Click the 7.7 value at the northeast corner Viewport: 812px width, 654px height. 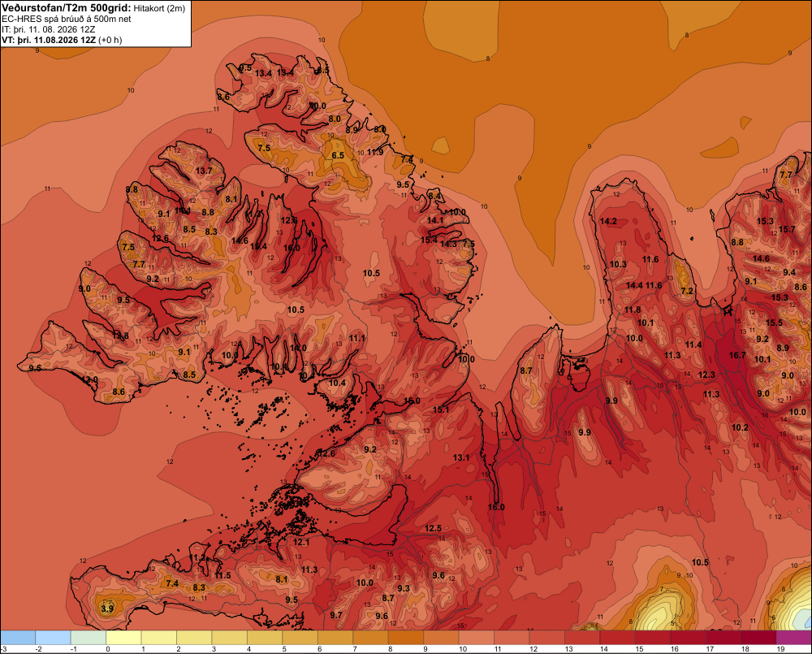786,175
